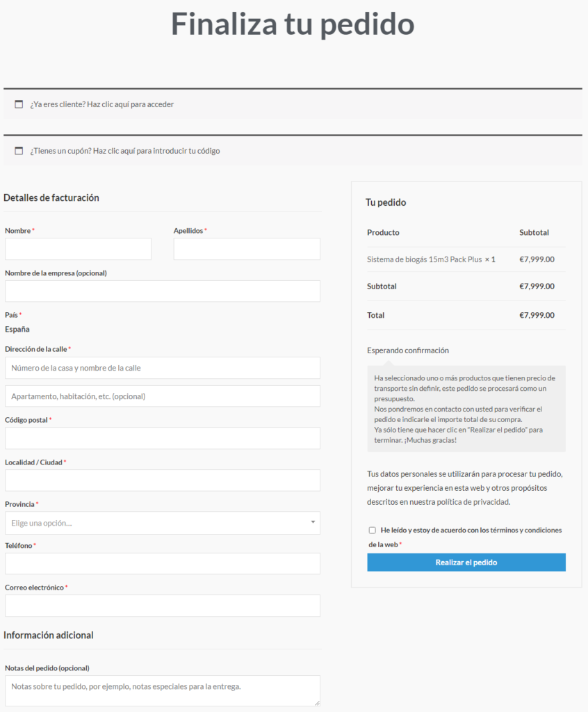588x712 pixels.
Task: Click into the Teléfono field
Action: pyautogui.click(x=162, y=564)
